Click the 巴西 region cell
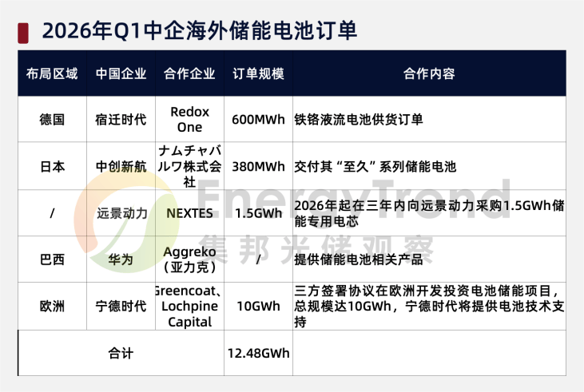Image resolution: width=584 pixels, height=392 pixels. [52, 259]
